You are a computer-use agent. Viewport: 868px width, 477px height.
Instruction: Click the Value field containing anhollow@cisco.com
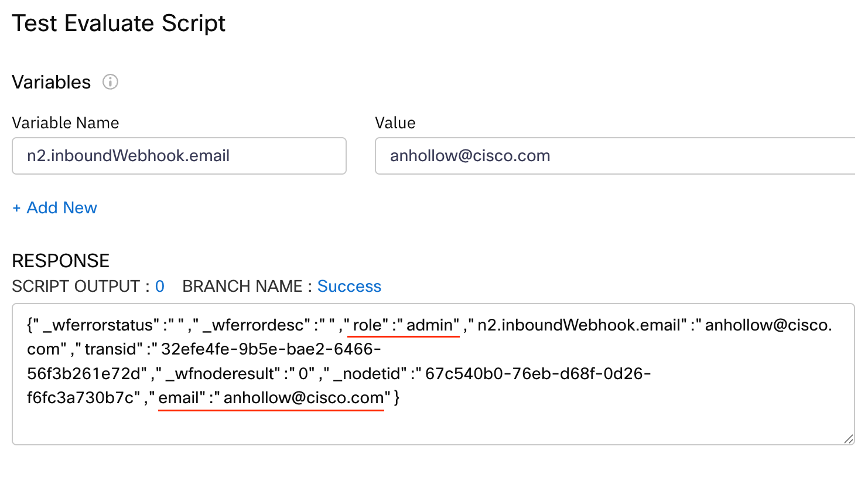[615, 156]
